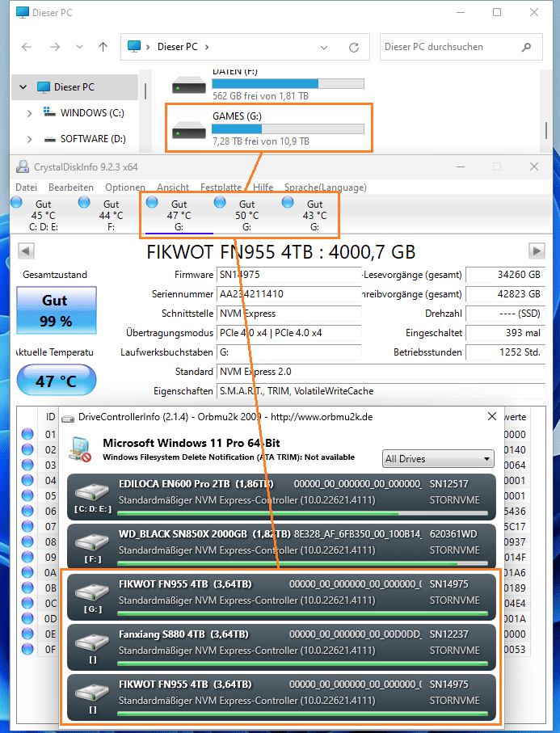Open the Bearbeiten menu
Screen dimensions: 560x733
tap(71, 187)
